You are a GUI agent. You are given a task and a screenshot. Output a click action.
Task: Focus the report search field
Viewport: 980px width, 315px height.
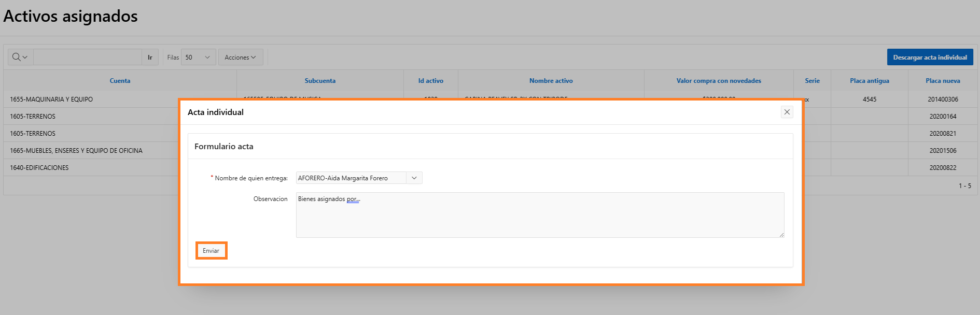coord(88,57)
